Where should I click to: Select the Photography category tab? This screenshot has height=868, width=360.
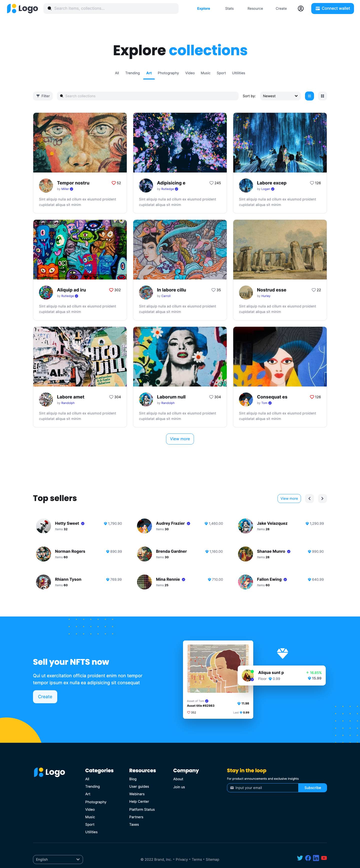click(168, 73)
